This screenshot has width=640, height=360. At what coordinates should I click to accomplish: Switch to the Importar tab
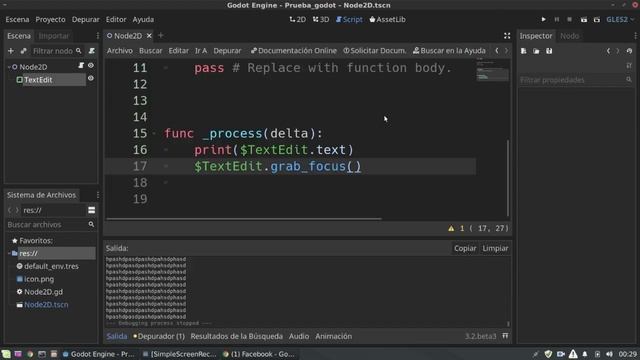pos(54,36)
